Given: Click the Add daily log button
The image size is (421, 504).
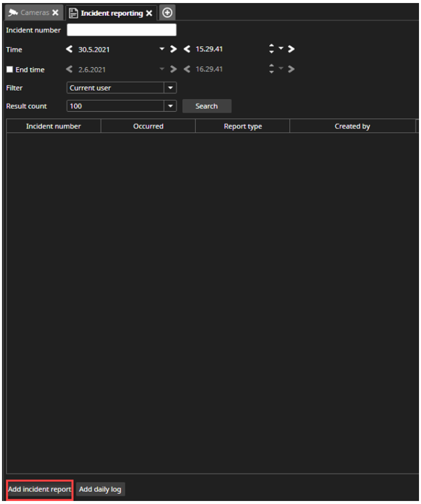Looking at the screenshot, I should tap(100, 489).
